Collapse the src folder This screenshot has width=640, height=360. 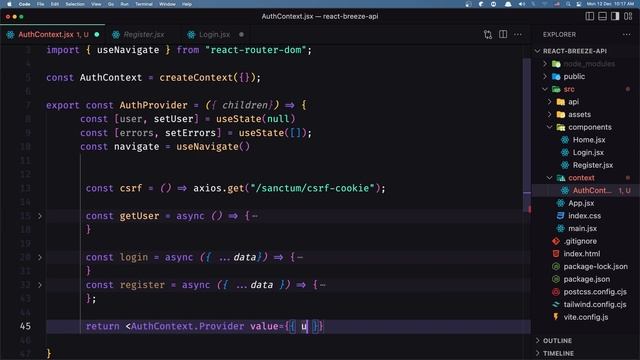pyautogui.click(x=545, y=89)
